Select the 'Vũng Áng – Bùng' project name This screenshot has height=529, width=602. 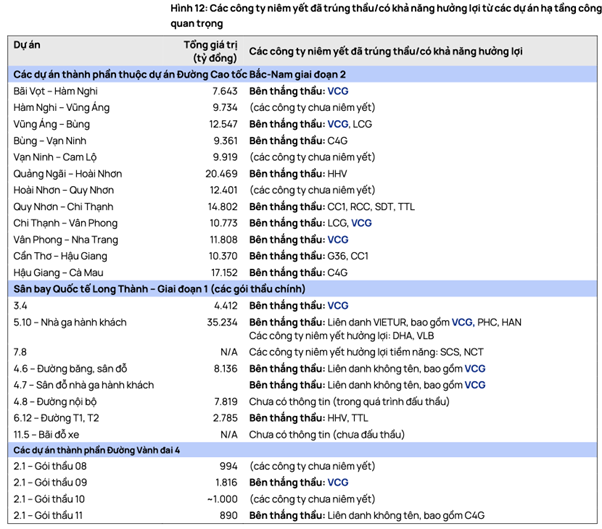pyautogui.click(x=51, y=124)
